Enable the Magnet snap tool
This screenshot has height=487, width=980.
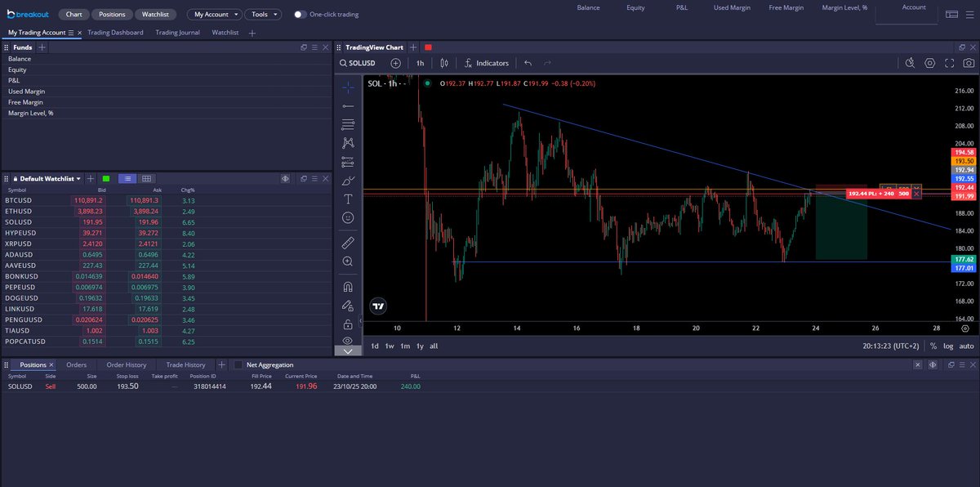coord(348,287)
